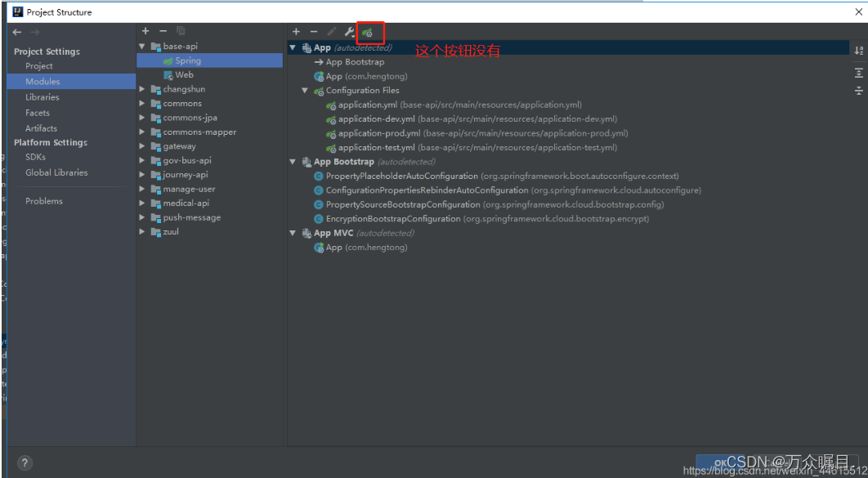Open the wrench settings icon
The height and width of the screenshot is (478, 868).
point(349,32)
